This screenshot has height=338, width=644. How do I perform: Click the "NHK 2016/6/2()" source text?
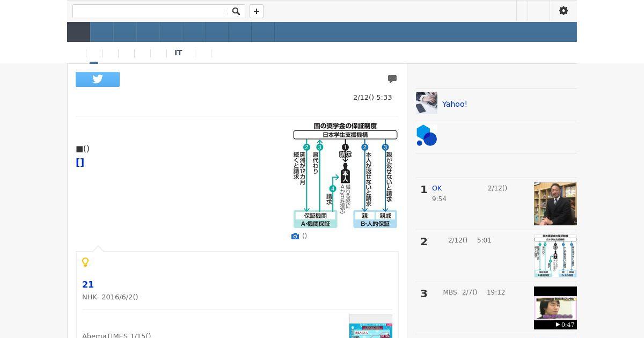110,297
